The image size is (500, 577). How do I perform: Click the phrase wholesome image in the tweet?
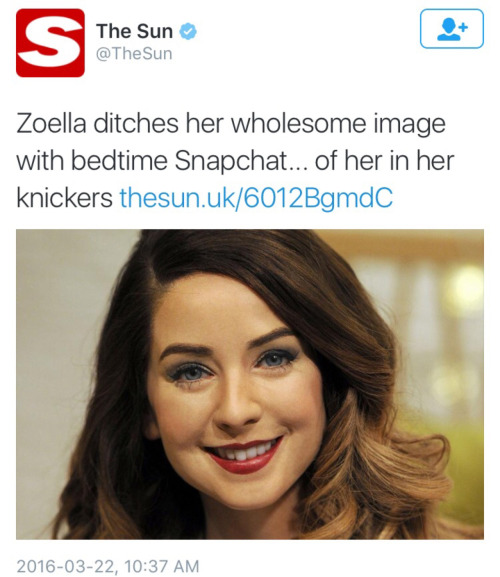click(x=338, y=124)
